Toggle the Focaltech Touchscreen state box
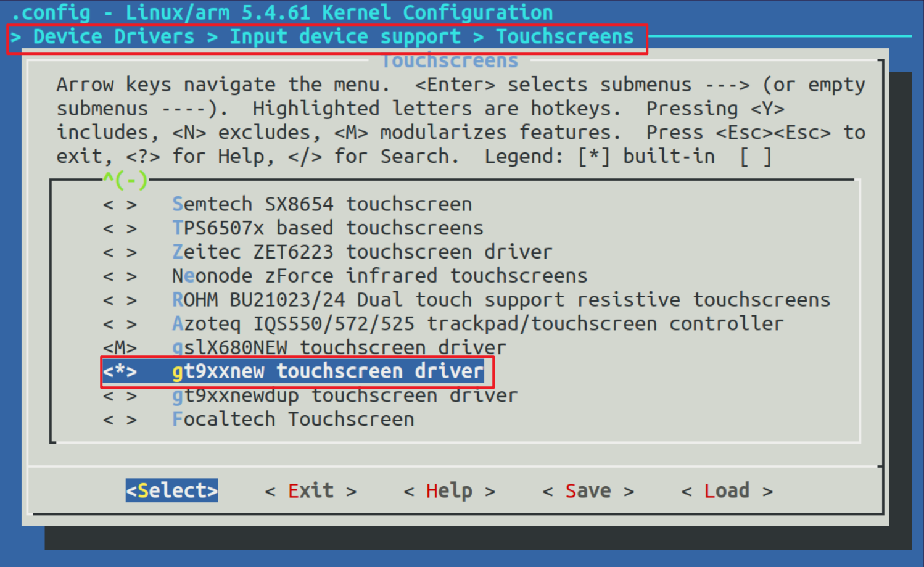The width and height of the screenshot is (924, 567). click(120, 420)
